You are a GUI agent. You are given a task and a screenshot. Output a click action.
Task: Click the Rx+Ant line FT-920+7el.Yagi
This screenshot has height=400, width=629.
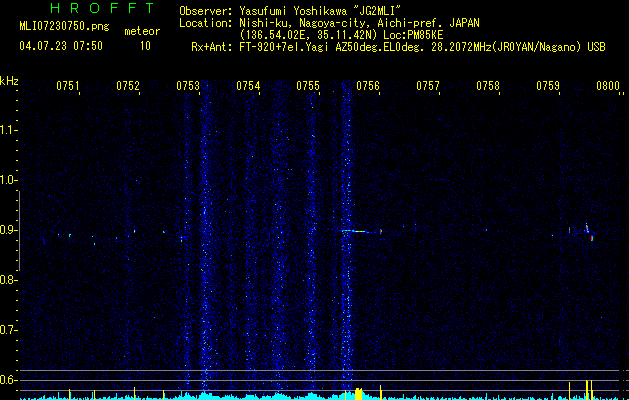point(398,47)
